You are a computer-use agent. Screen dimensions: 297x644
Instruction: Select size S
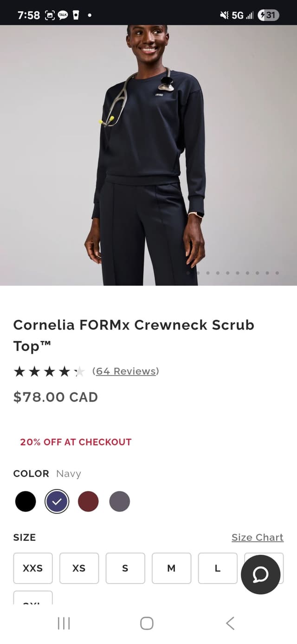point(125,568)
